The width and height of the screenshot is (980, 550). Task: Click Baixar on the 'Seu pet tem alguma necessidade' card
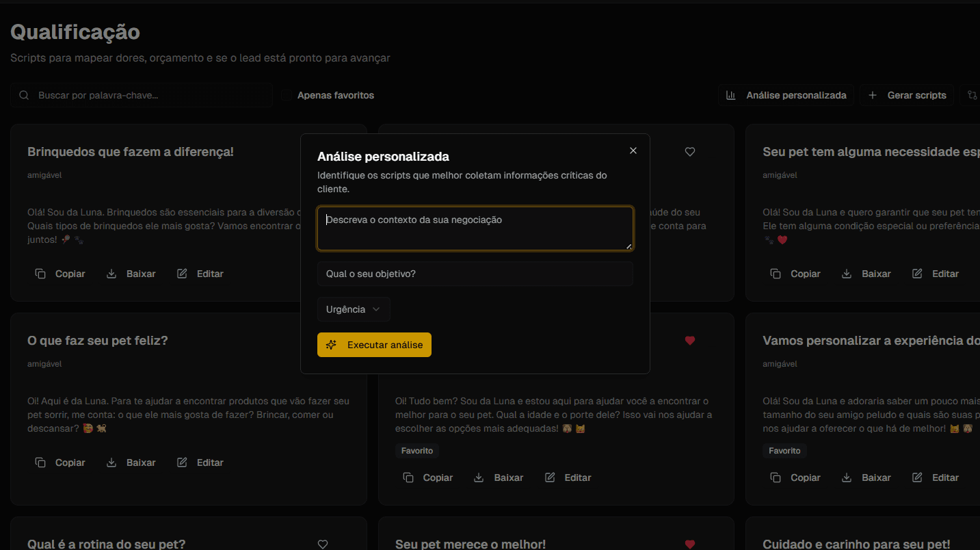coord(866,274)
